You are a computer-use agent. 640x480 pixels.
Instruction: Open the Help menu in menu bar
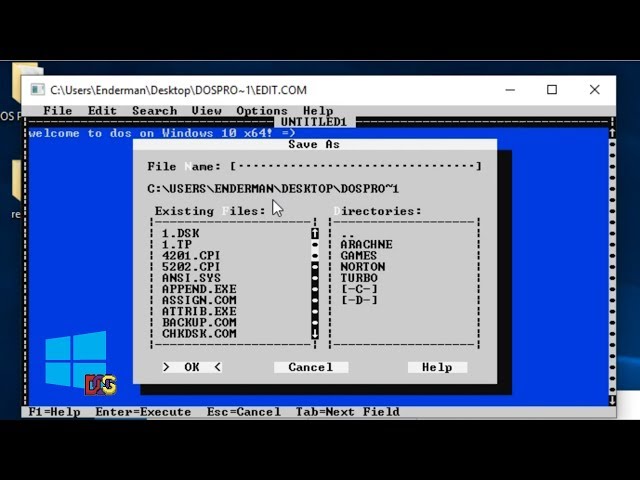point(318,111)
